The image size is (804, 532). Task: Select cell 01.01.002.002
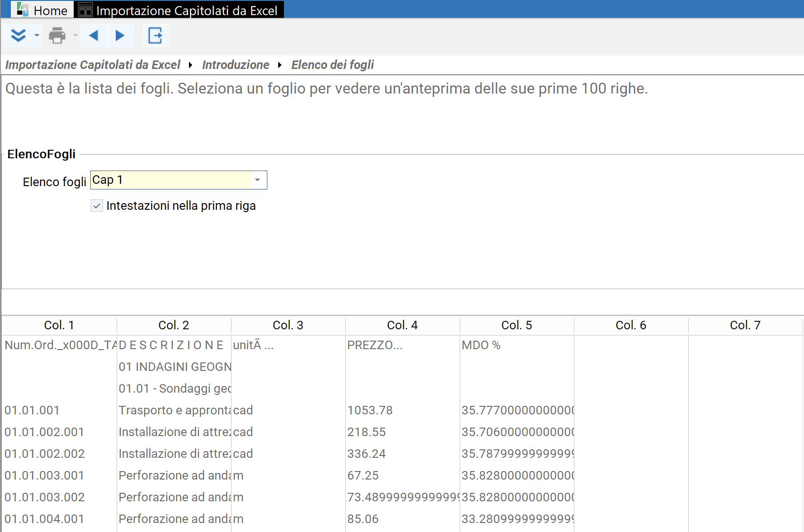[x=60, y=454]
